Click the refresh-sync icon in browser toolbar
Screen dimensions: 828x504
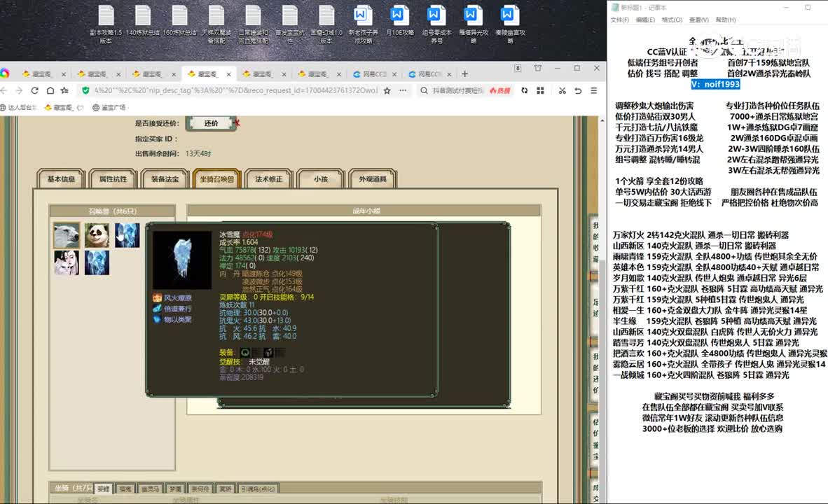525,91
